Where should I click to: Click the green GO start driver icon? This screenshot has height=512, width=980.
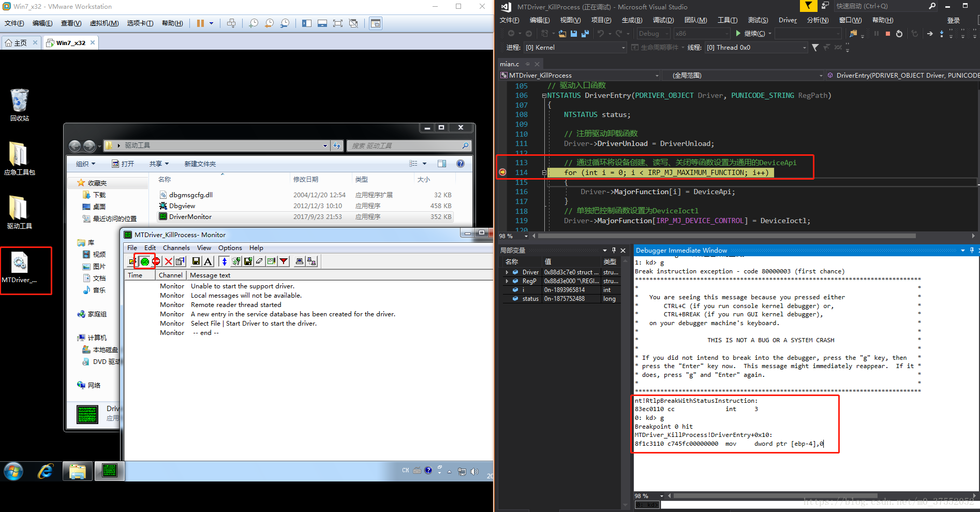click(145, 261)
